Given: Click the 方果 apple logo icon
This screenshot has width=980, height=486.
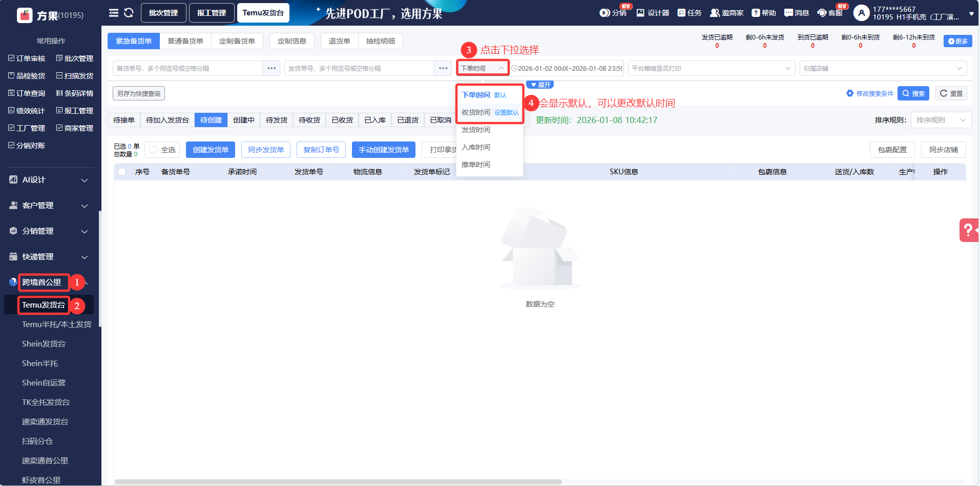Looking at the screenshot, I should pos(25,15).
